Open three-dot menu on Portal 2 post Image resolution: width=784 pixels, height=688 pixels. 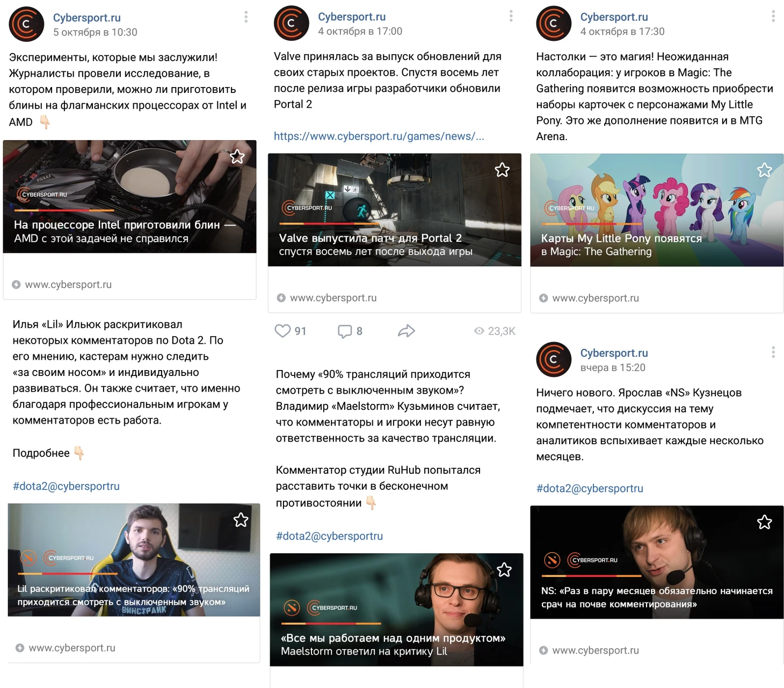[x=511, y=16]
